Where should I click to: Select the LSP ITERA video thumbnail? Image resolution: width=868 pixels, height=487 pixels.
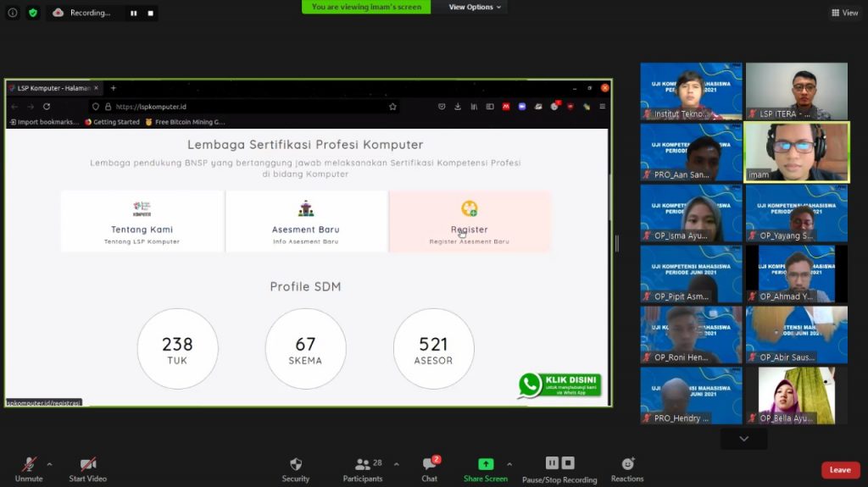coord(797,91)
